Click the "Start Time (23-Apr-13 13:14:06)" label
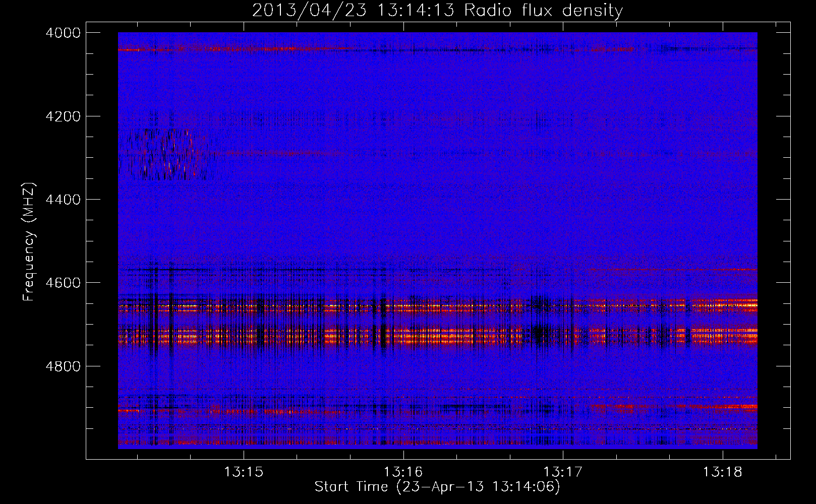The height and width of the screenshot is (504, 816). click(437, 487)
